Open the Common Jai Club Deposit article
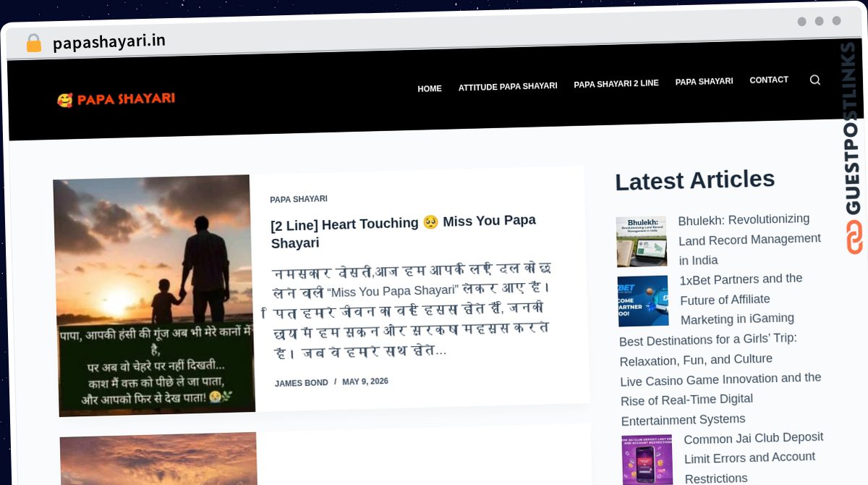 (754, 457)
